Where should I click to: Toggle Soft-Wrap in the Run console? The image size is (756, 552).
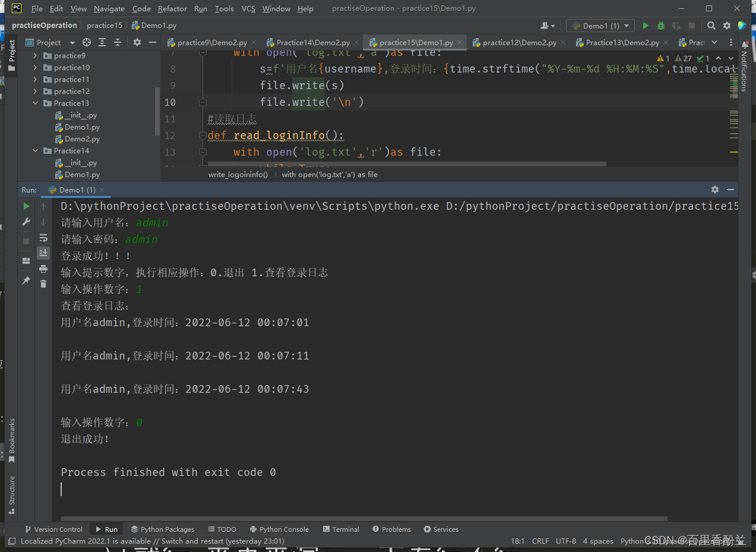point(43,238)
